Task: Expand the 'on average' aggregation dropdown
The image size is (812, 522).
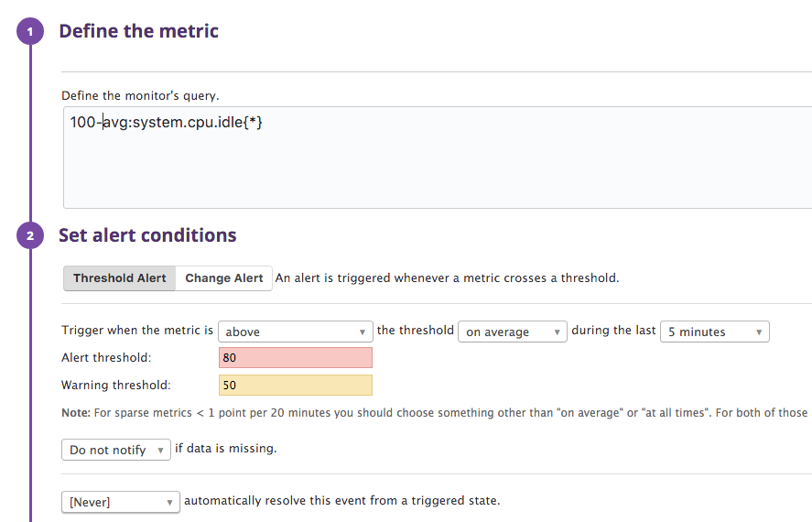Action: [513, 332]
